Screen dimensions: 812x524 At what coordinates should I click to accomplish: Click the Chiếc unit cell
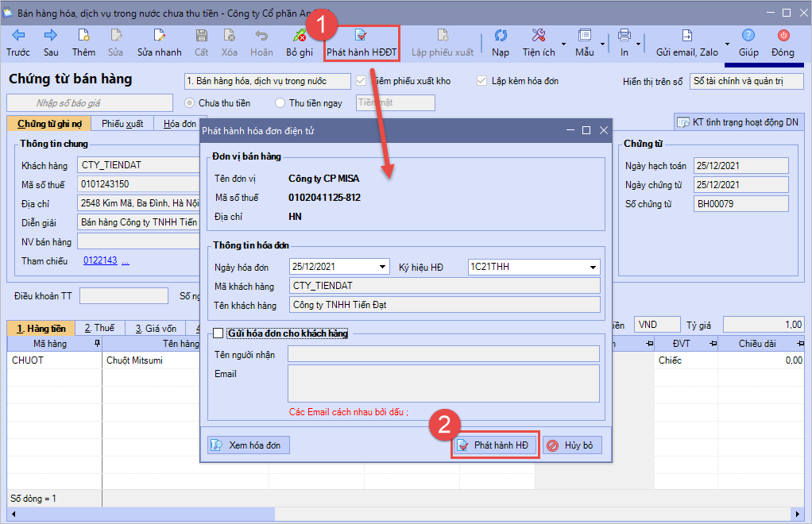pos(686,360)
